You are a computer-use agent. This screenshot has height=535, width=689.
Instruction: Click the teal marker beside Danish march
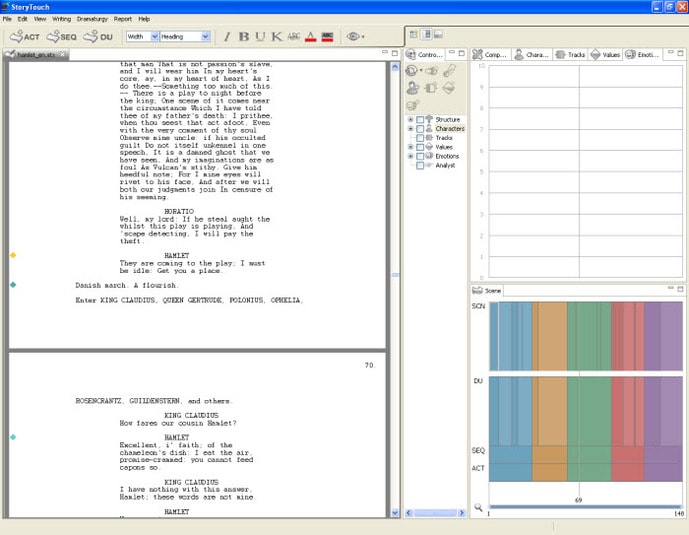tap(13, 285)
